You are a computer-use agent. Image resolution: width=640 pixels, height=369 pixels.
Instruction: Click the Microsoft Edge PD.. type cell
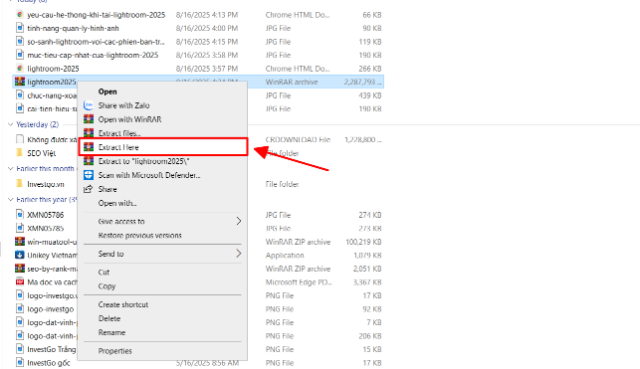pyautogui.click(x=298, y=282)
